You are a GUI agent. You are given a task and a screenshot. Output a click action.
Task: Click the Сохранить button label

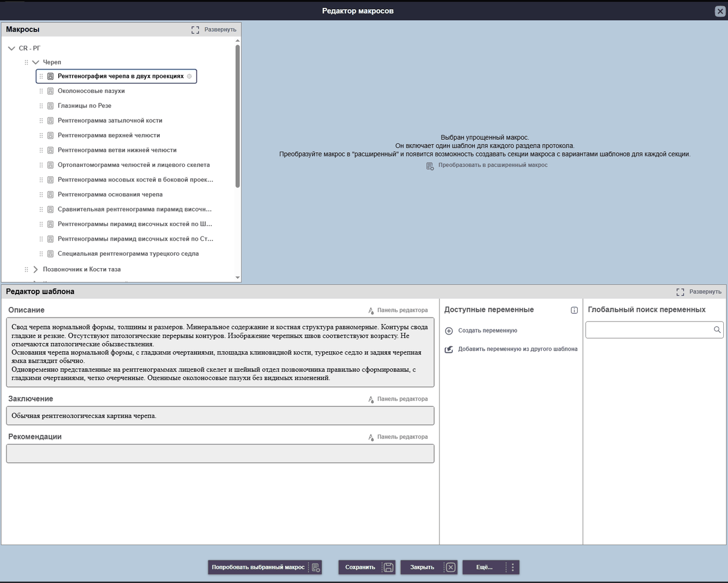click(x=360, y=567)
